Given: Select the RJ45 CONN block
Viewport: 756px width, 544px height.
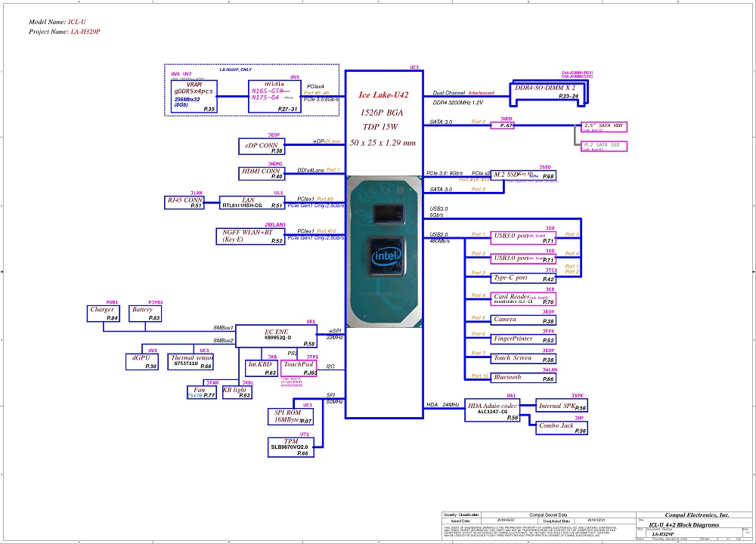Looking at the screenshot, I should coord(185,202).
